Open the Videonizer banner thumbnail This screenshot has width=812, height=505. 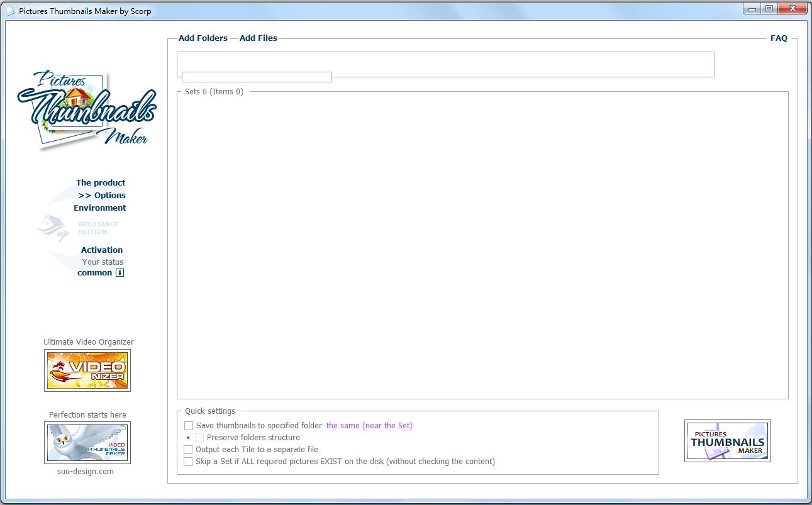87,370
